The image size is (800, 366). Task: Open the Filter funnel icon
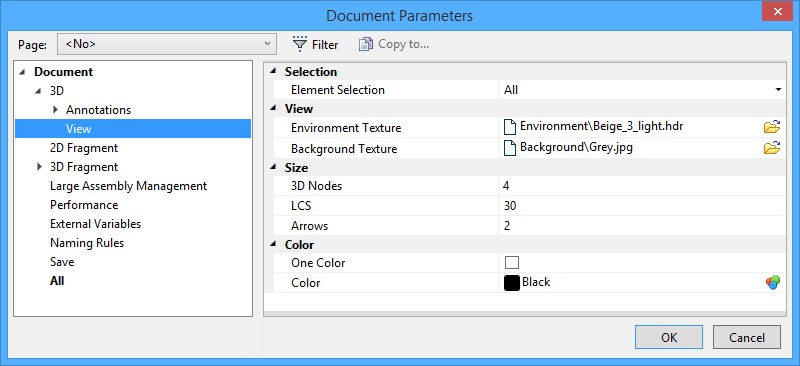(x=299, y=44)
